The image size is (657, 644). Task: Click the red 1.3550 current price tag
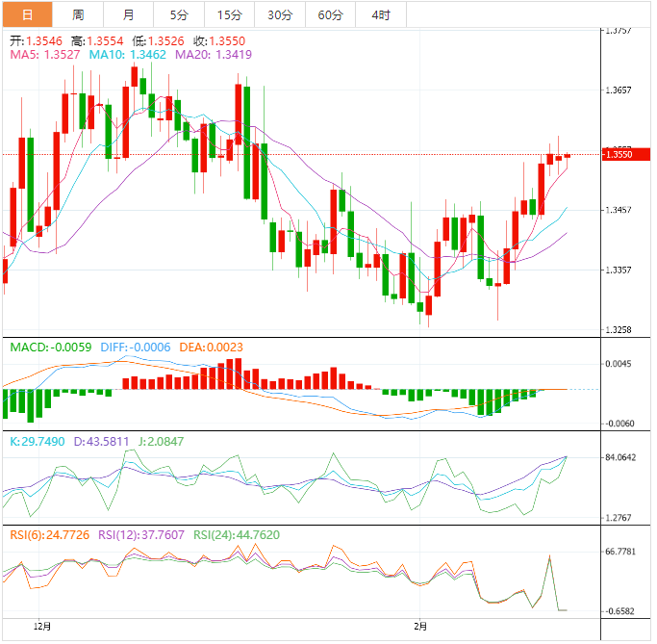click(626, 154)
